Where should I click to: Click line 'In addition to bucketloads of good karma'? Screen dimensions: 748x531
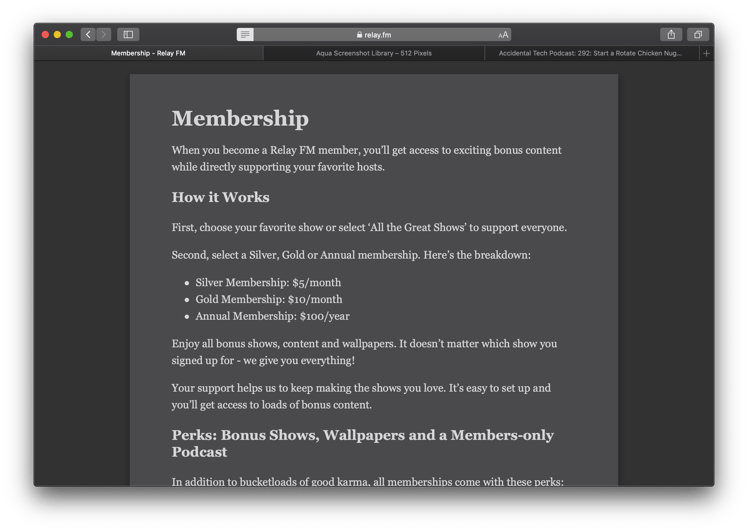click(367, 481)
